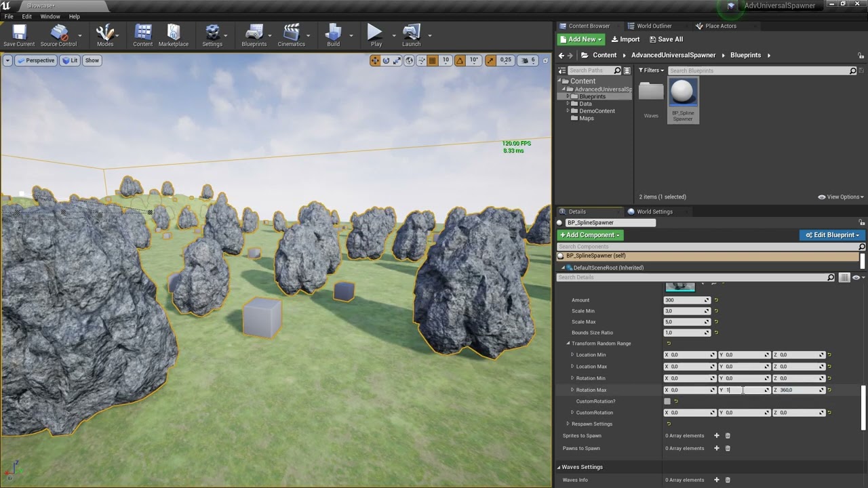Image resolution: width=868 pixels, height=488 pixels.
Task: Toggle grid snapping in viewport
Action: click(432, 60)
